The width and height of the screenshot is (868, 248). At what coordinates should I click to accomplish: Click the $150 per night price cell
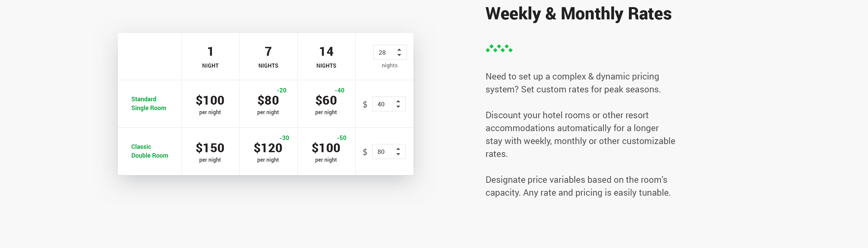[211, 152]
